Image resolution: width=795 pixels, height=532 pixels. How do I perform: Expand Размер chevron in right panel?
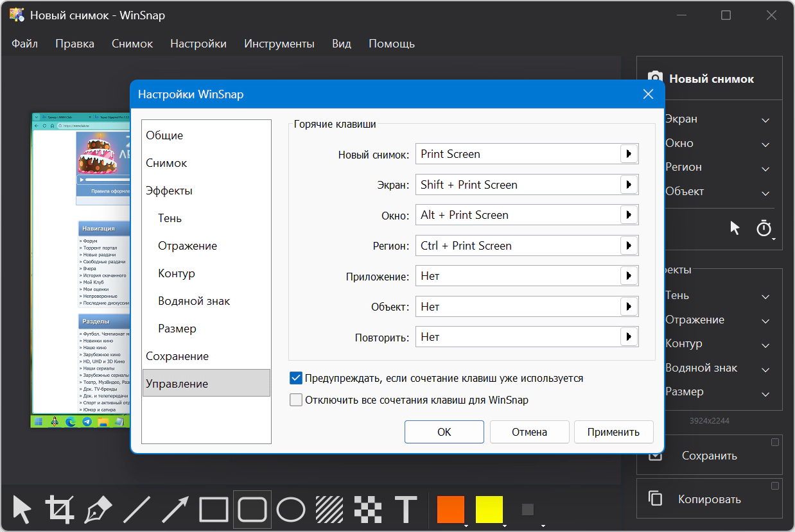pyautogui.click(x=765, y=393)
